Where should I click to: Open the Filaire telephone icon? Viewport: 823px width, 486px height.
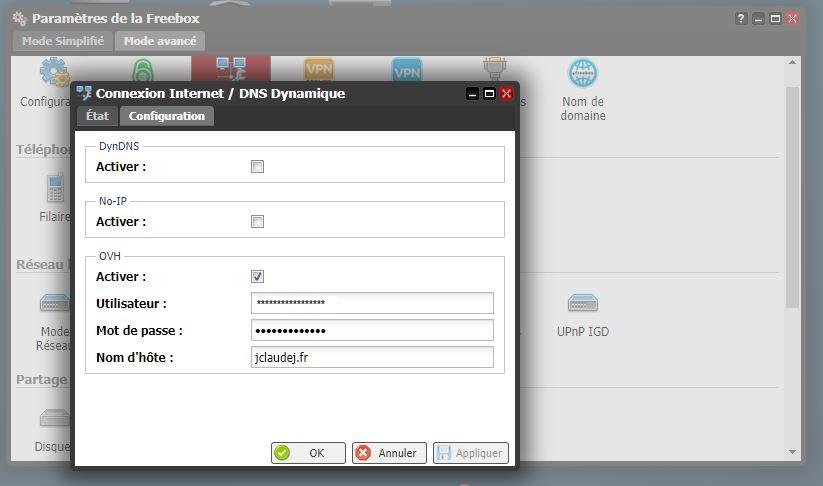tap(55, 188)
